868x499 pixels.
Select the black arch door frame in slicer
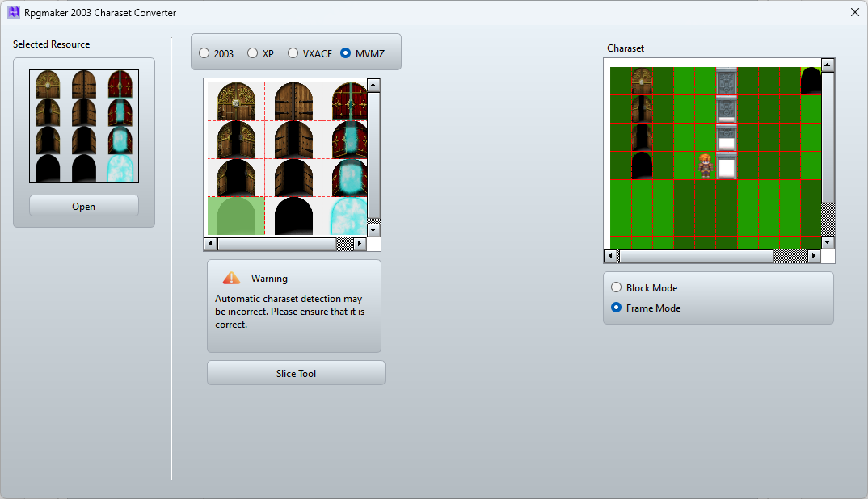pyautogui.click(x=293, y=216)
